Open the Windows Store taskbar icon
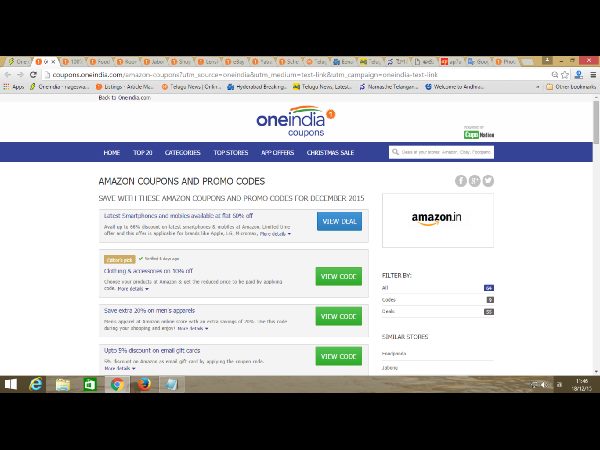The width and height of the screenshot is (600, 450). 89,384
